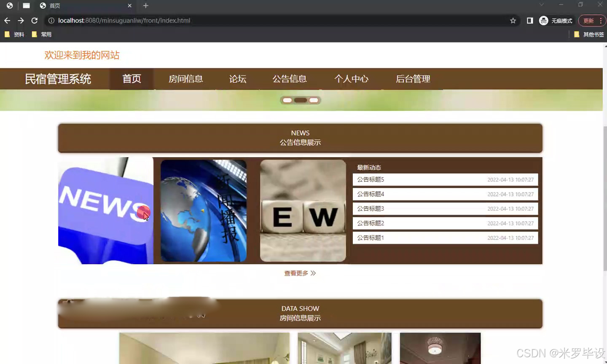Reload the page with the refresh icon
The image size is (607, 364).
[34, 20]
